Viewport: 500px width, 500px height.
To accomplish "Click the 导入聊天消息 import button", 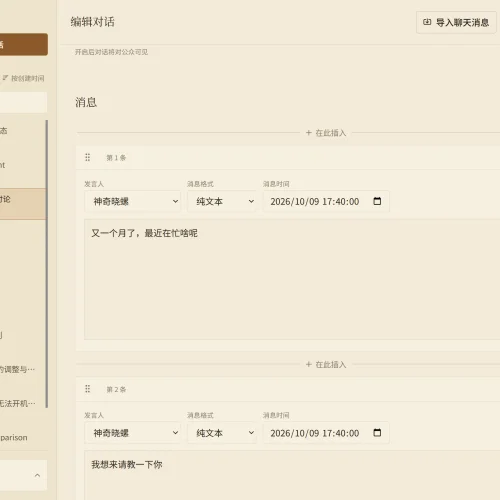I will [x=456, y=22].
